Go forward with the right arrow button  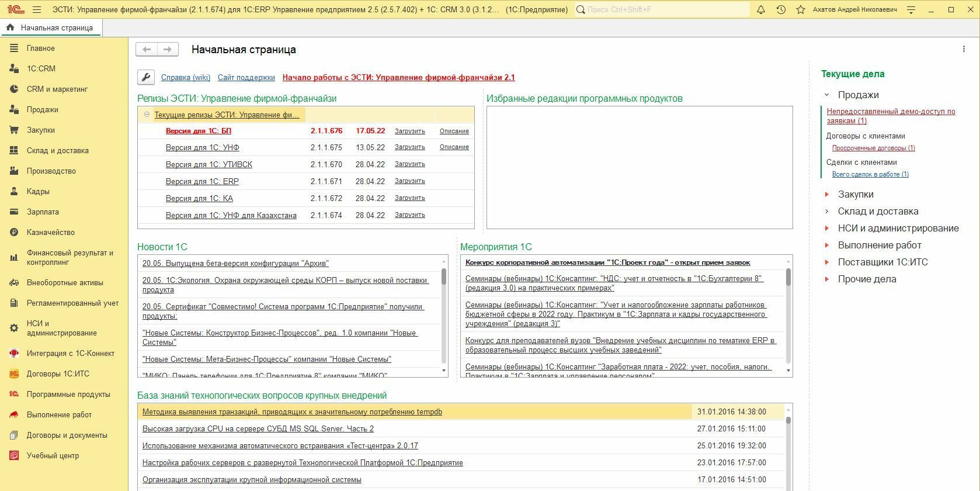tap(168, 50)
